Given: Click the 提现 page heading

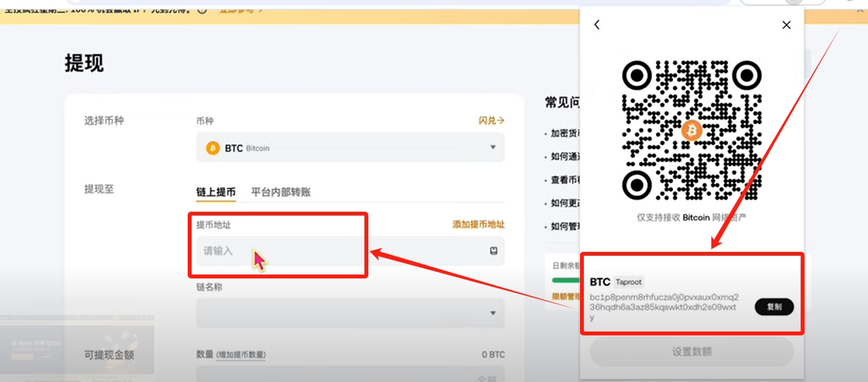Looking at the screenshot, I should pos(84,63).
